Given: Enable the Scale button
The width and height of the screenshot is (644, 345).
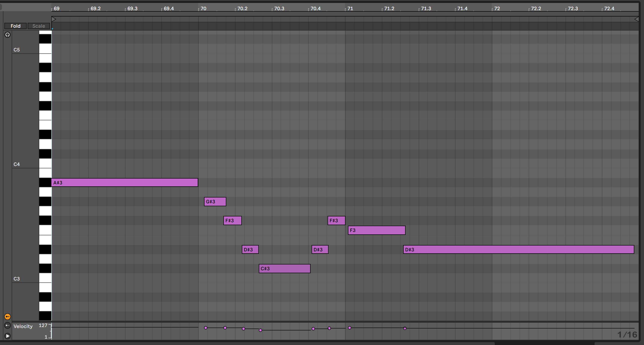Looking at the screenshot, I should [39, 26].
